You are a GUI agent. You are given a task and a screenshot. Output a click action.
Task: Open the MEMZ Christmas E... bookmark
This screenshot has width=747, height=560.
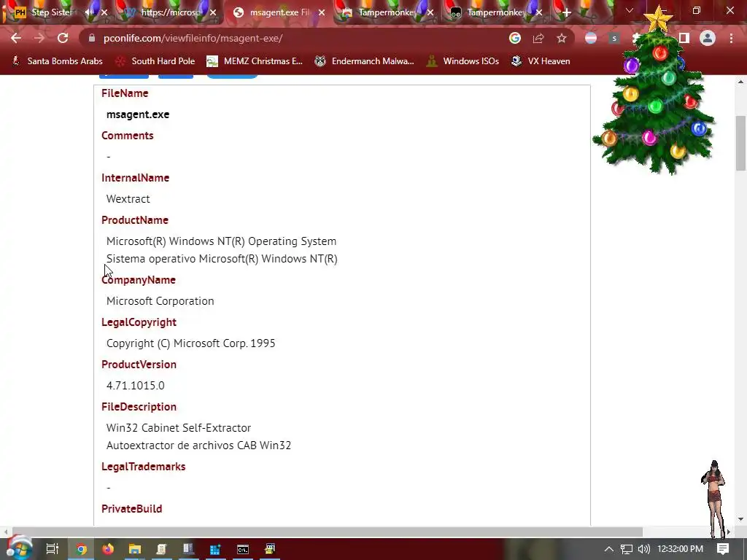255,61
